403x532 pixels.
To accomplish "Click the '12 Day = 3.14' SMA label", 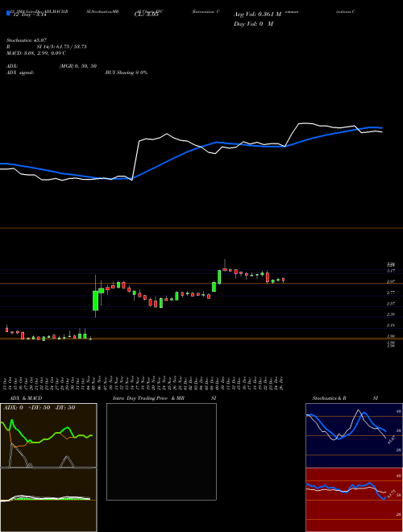I will (x=29, y=15).
